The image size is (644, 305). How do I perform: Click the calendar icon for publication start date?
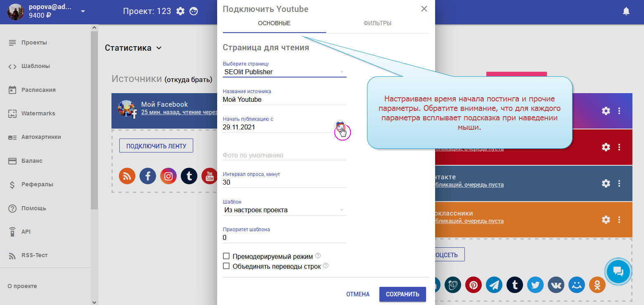(340, 127)
